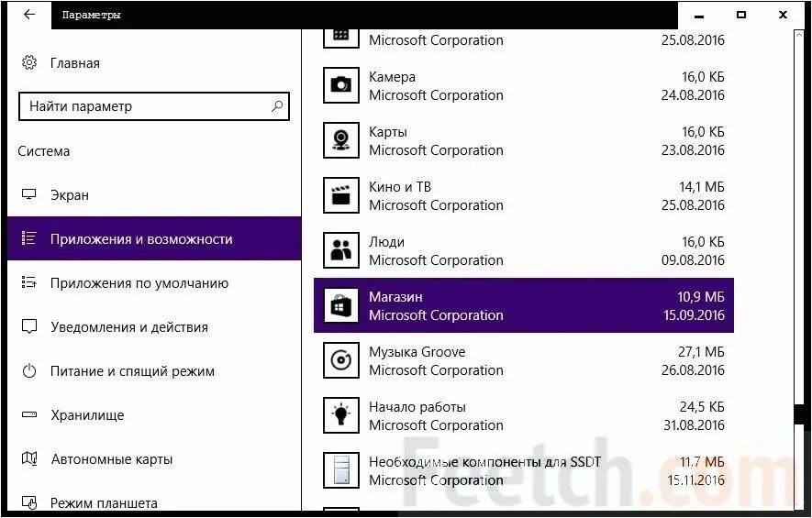The width and height of the screenshot is (812, 518).
Task: Select the Хранилище section
Action: click(x=87, y=415)
